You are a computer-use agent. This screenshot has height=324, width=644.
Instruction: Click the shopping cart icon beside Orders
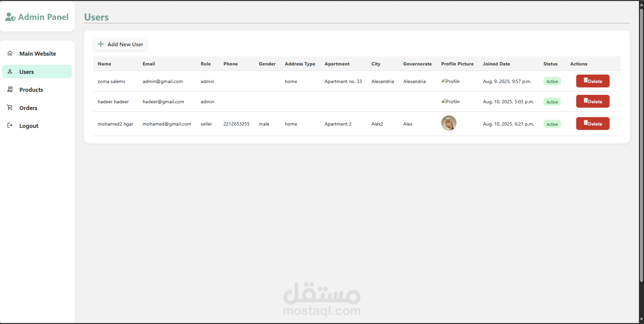(10, 107)
